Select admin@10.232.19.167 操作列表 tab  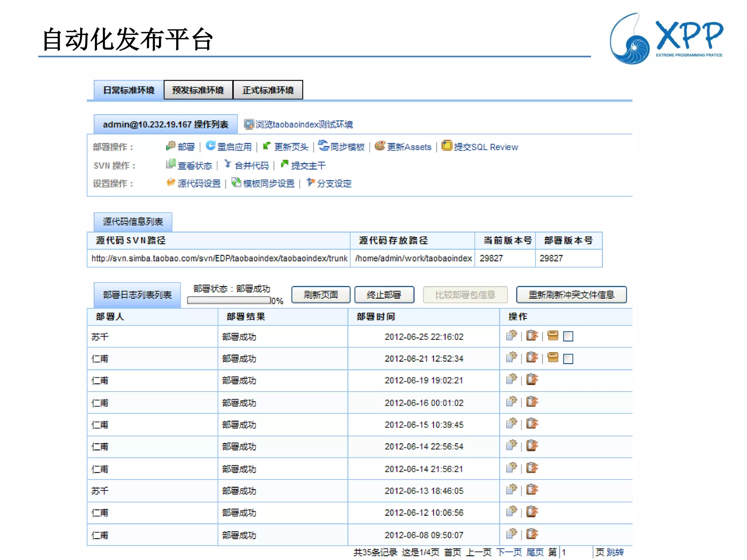point(166,124)
